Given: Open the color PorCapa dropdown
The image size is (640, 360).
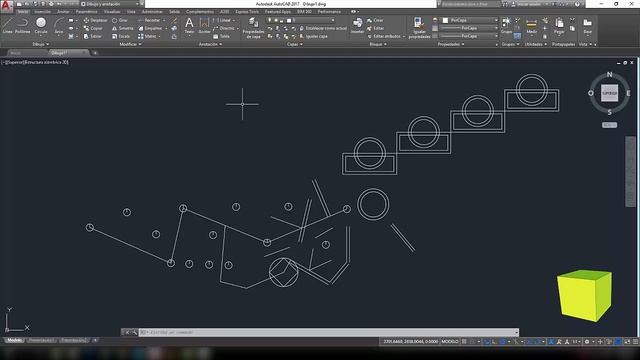Looking at the screenshot, I should (x=470, y=20).
